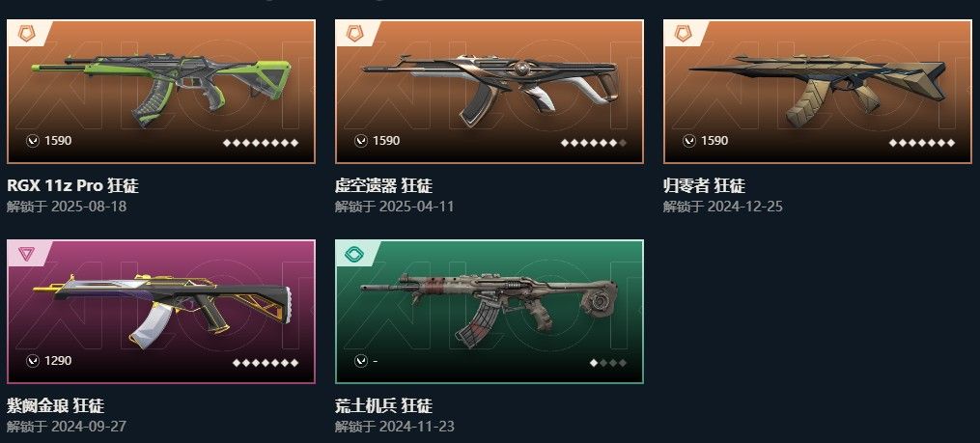The width and height of the screenshot is (980, 443).
Task: Click the VP currency icon on 荒土机兵 card
Action: click(x=361, y=361)
